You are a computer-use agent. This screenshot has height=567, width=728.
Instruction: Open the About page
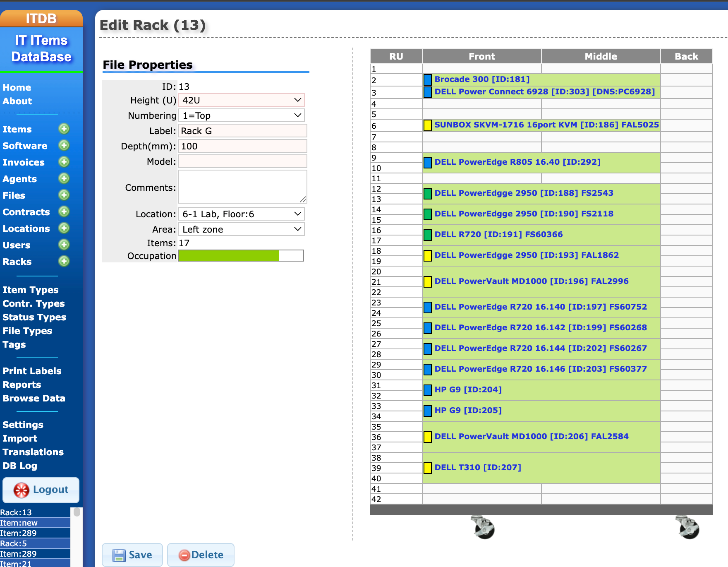[x=17, y=101]
